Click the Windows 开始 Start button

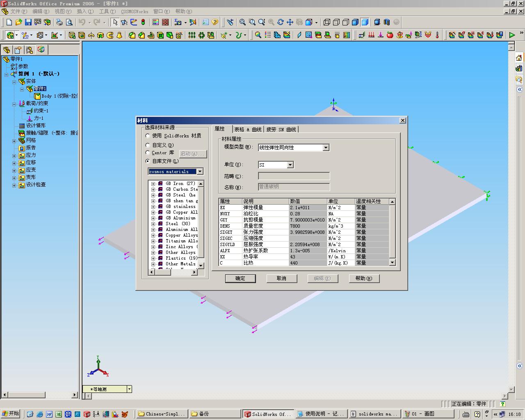11,414
